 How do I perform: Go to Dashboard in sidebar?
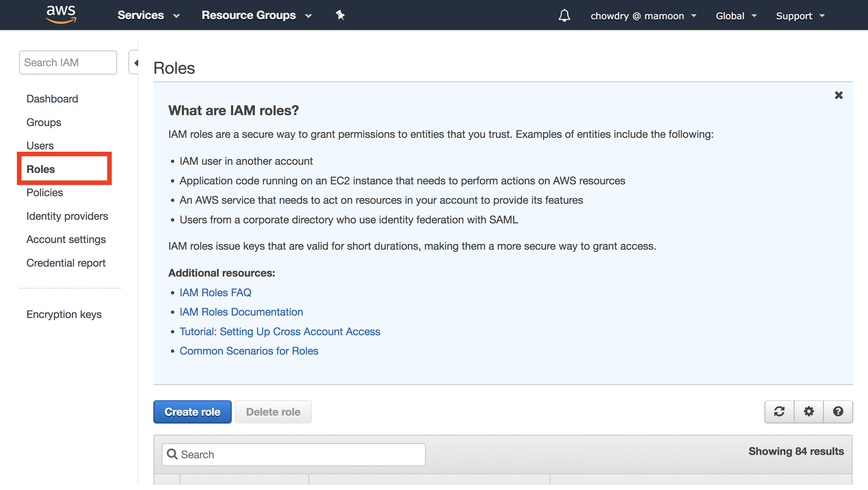point(52,99)
